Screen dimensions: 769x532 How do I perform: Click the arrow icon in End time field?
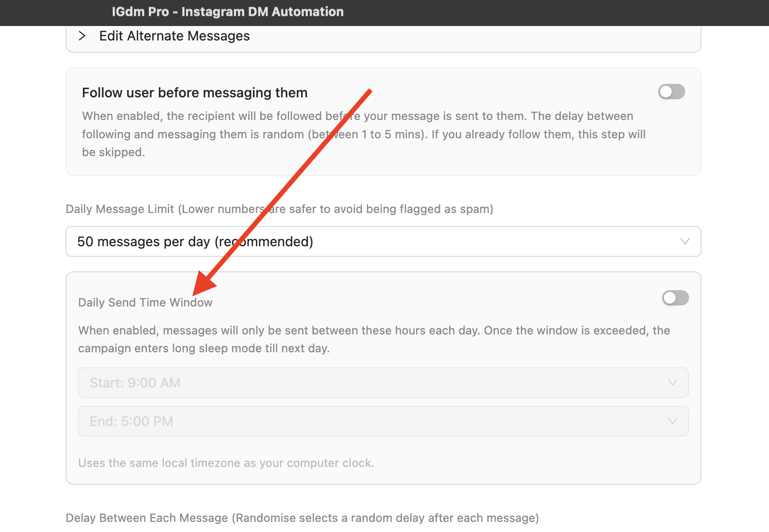pos(673,421)
